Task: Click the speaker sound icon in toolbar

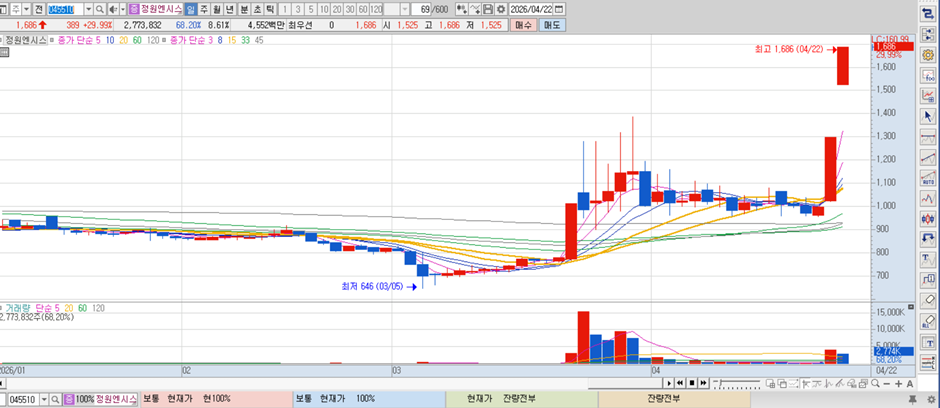Action: coord(113,10)
